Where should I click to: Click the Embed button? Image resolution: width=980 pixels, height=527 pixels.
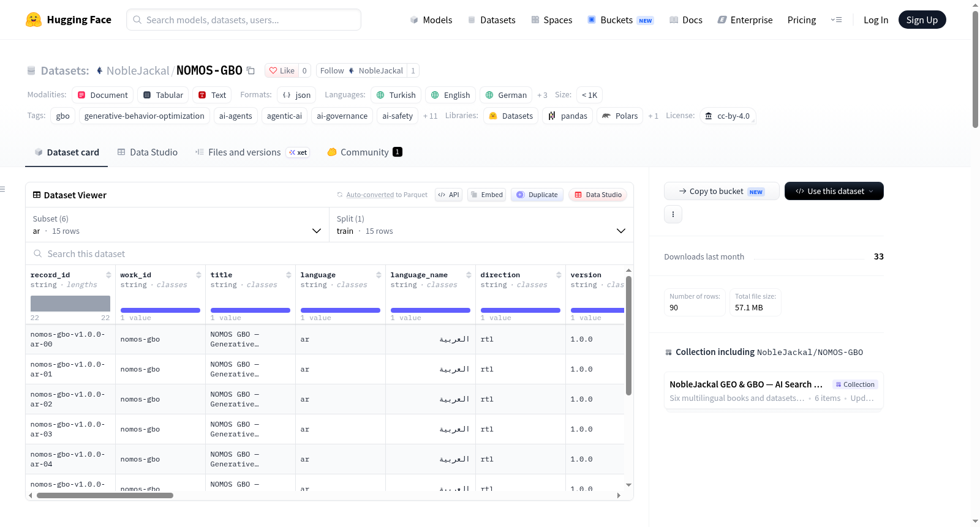point(487,195)
